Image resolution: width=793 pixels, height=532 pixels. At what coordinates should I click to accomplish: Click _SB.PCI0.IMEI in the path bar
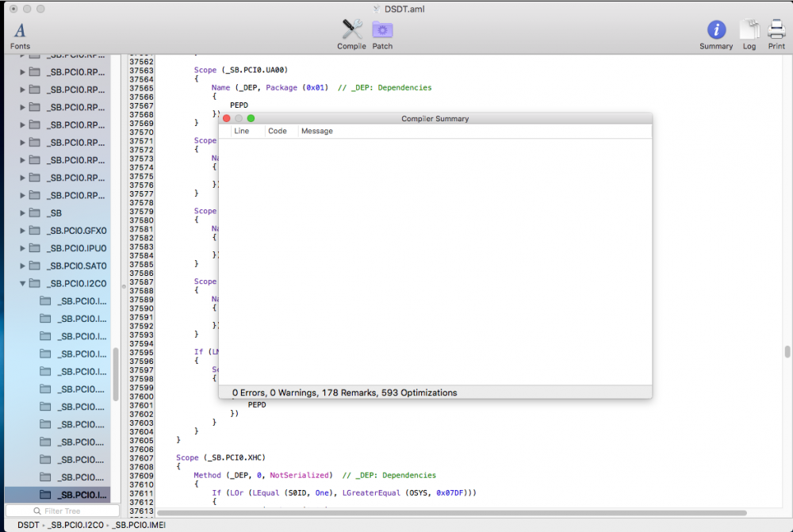coord(139,525)
